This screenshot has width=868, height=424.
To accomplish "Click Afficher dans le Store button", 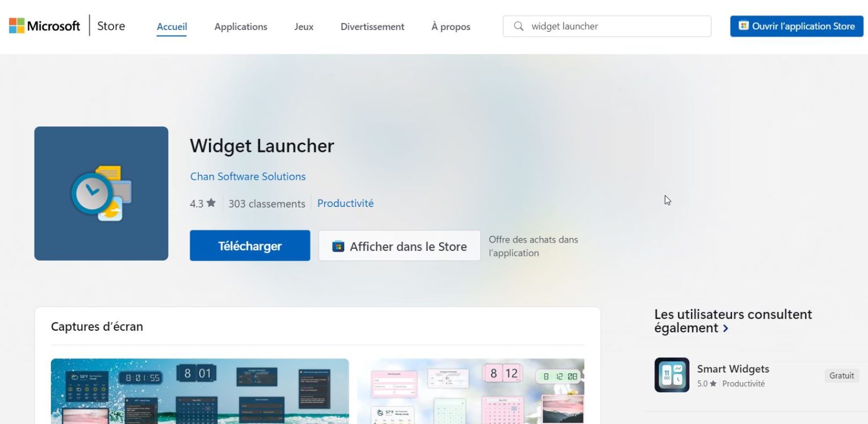I will [400, 245].
